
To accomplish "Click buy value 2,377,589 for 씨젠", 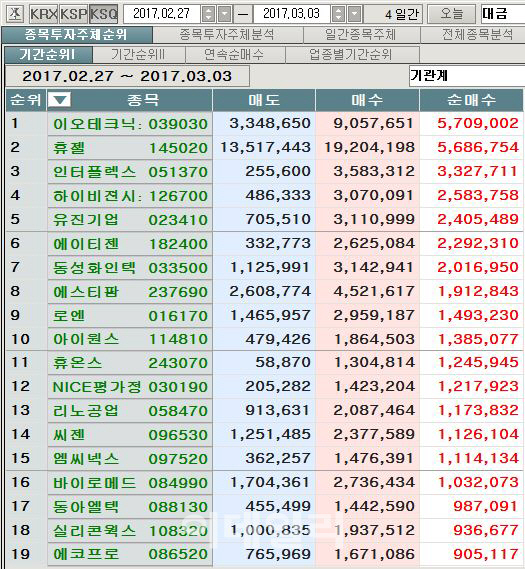I will click(x=374, y=434).
